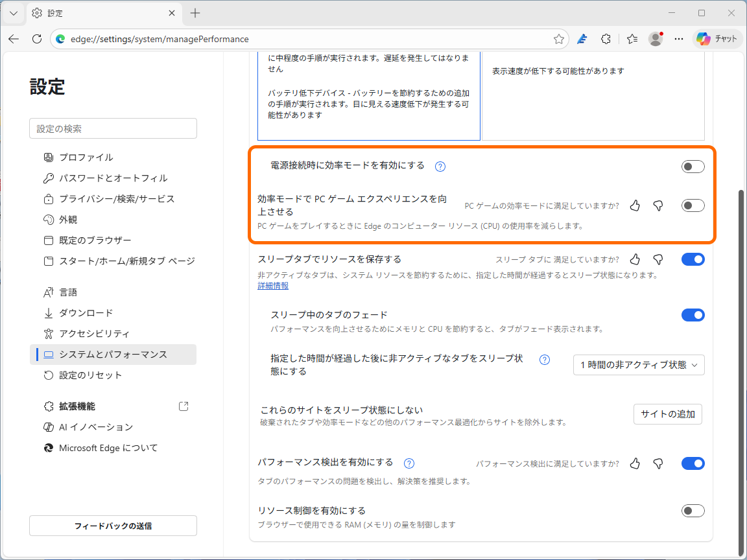
Task: Add this page to favorites via star icon
Action: click(x=558, y=39)
